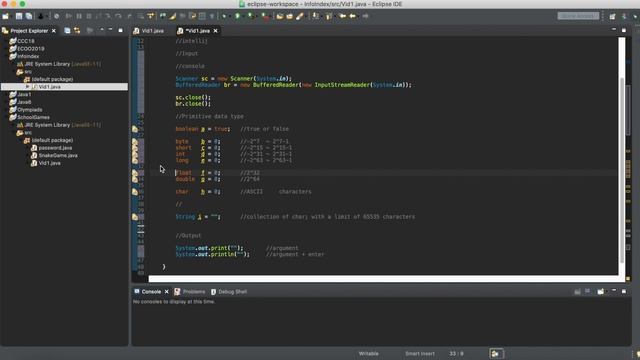Click the warning marker beside char h line
The width and height of the screenshot is (640, 360).
tap(135, 191)
